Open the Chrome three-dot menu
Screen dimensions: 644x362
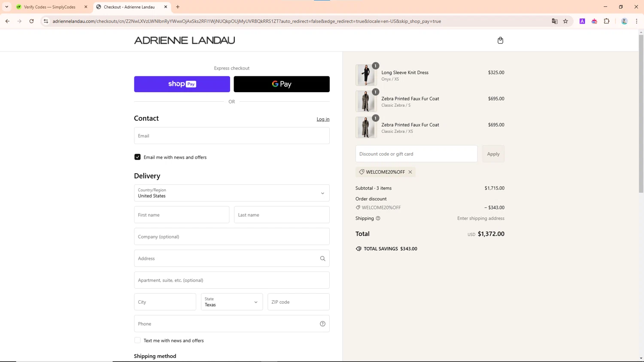(636, 21)
